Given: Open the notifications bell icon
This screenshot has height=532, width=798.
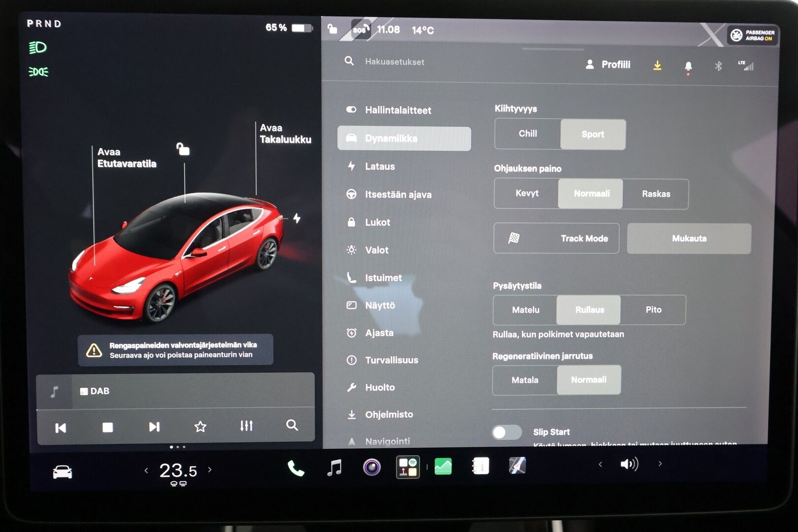Looking at the screenshot, I should coord(688,66).
